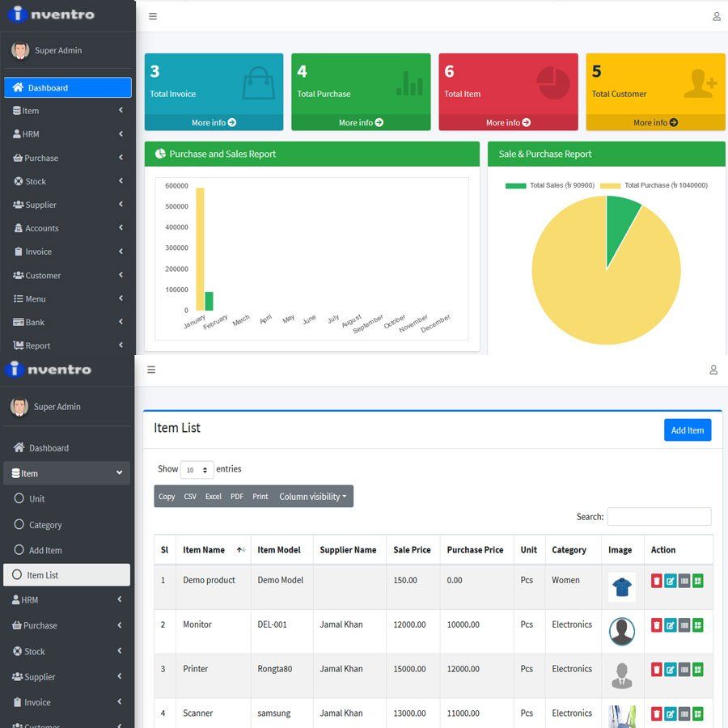Edit the Monitor item using the teal edit icon

[670, 625]
